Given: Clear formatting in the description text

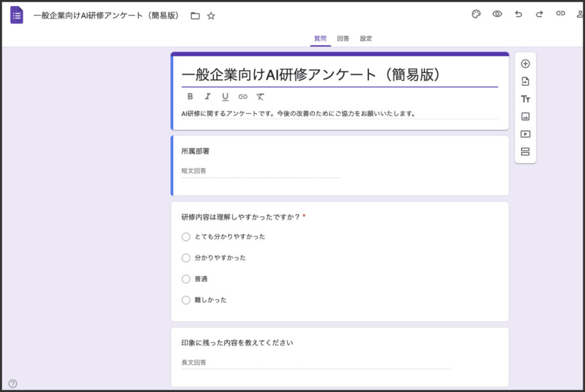Looking at the screenshot, I should click(260, 97).
